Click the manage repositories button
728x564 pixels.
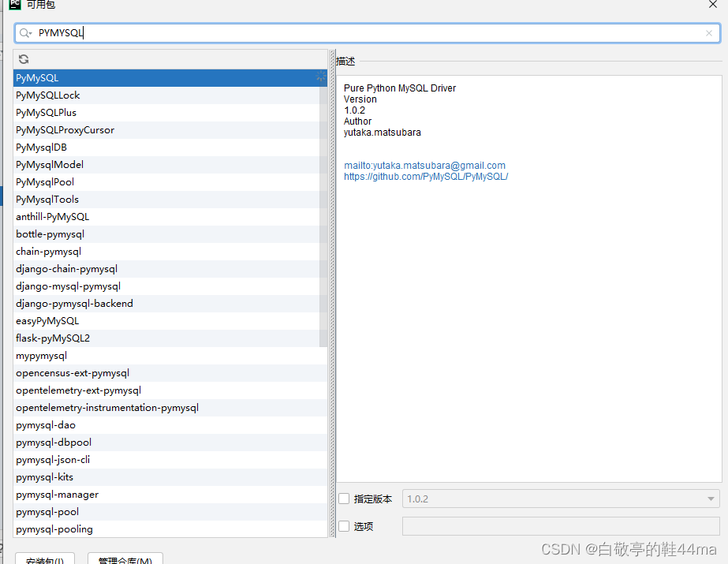pos(125,559)
